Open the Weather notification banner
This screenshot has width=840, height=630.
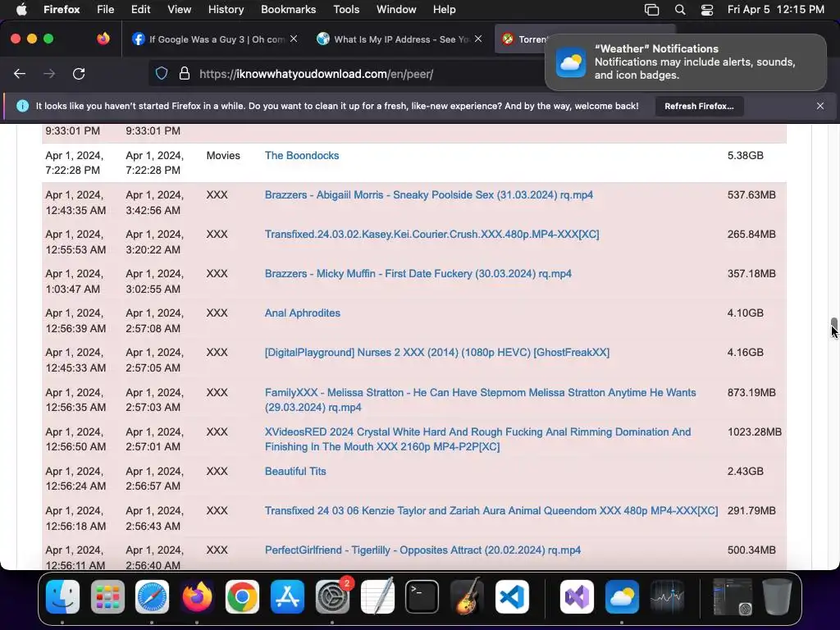[x=686, y=62]
